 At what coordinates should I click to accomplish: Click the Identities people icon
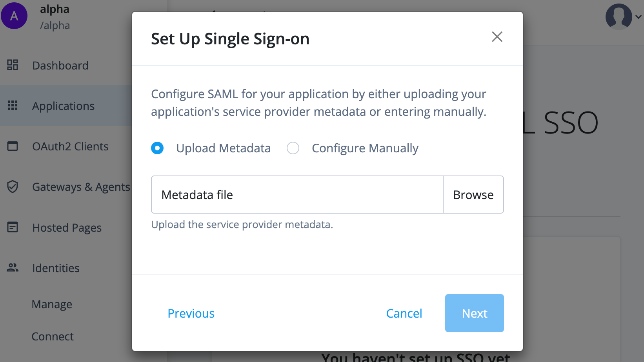click(x=12, y=267)
